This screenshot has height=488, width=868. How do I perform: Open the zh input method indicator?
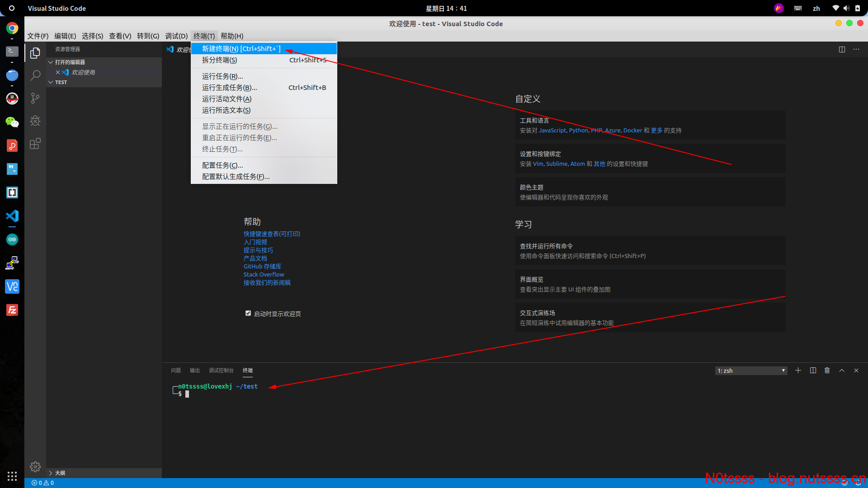pos(816,9)
